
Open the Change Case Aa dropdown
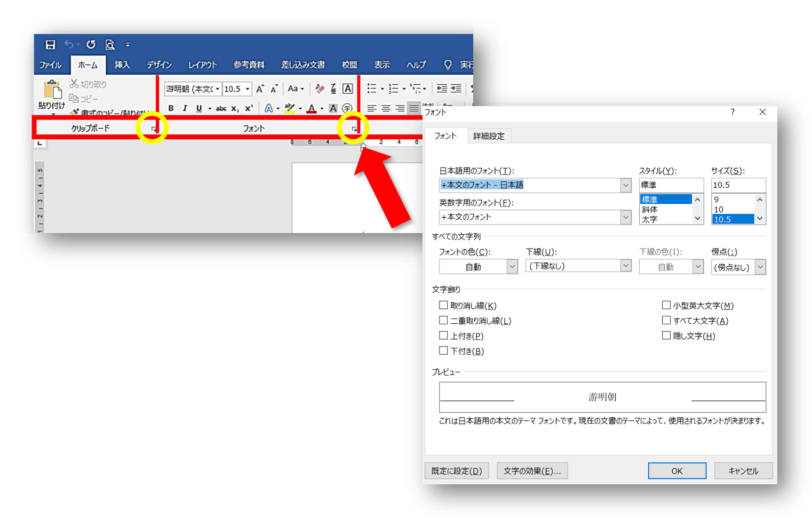(x=296, y=89)
